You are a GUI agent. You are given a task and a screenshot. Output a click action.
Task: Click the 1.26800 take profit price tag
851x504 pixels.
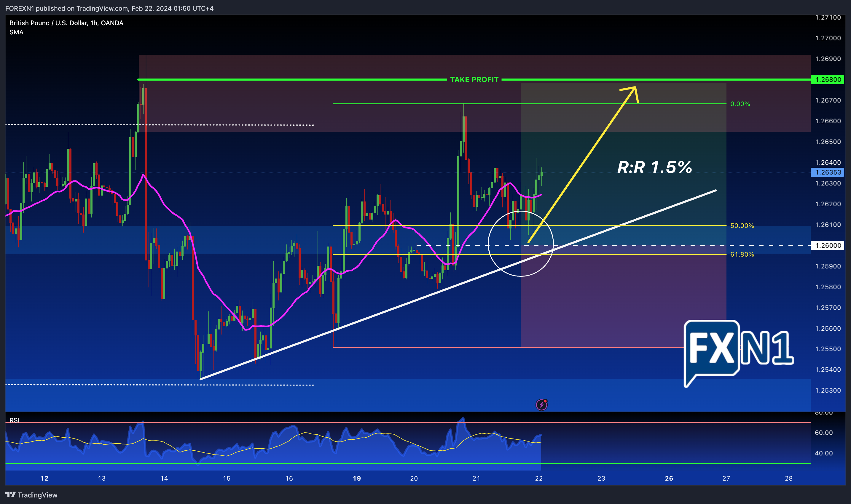(828, 79)
